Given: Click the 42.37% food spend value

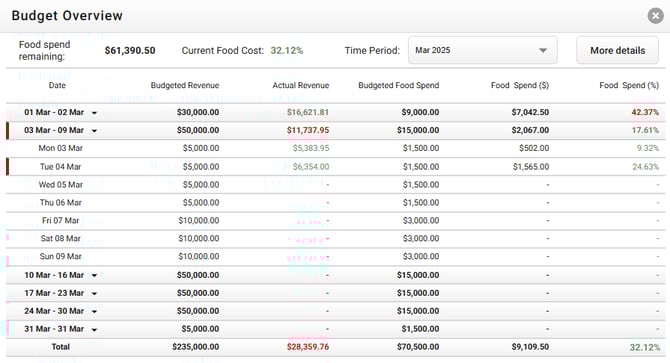Looking at the screenshot, I should tap(645, 112).
